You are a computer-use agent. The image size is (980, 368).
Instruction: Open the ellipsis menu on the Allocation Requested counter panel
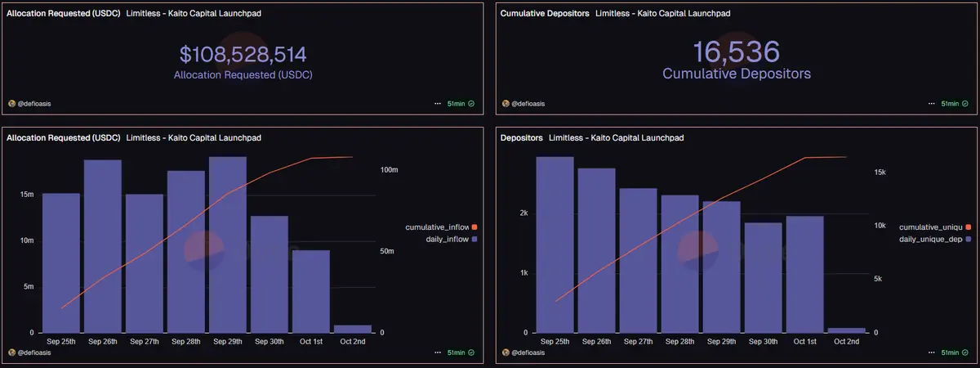[x=438, y=104]
